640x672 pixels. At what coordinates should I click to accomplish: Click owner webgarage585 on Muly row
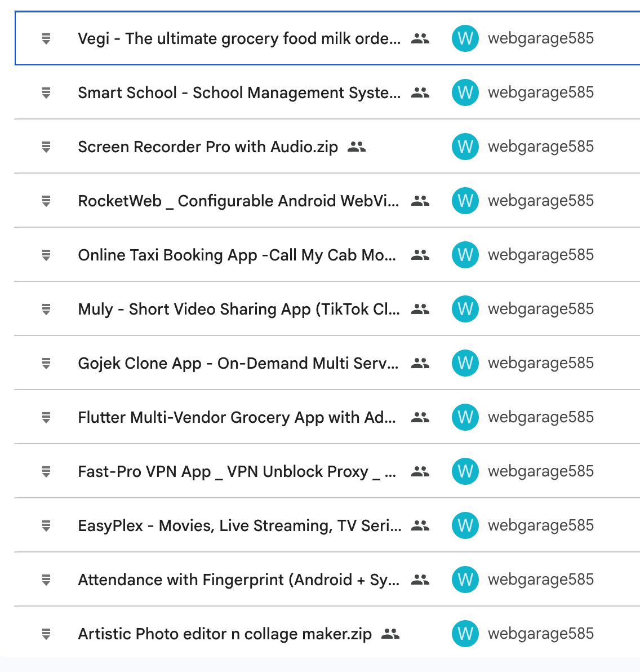[541, 309]
